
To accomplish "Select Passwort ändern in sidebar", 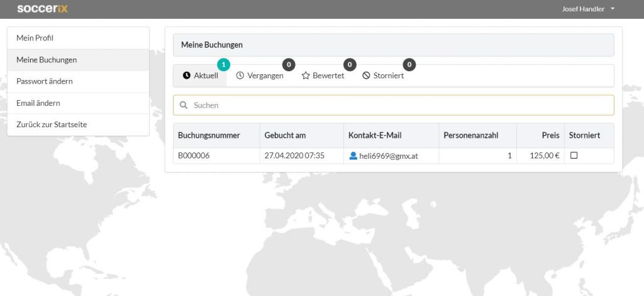I will (78, 81).
